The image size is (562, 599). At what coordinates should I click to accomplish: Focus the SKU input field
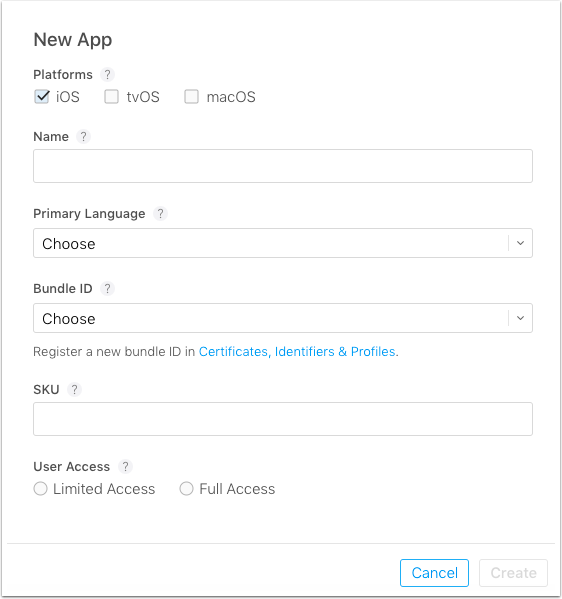283,419
